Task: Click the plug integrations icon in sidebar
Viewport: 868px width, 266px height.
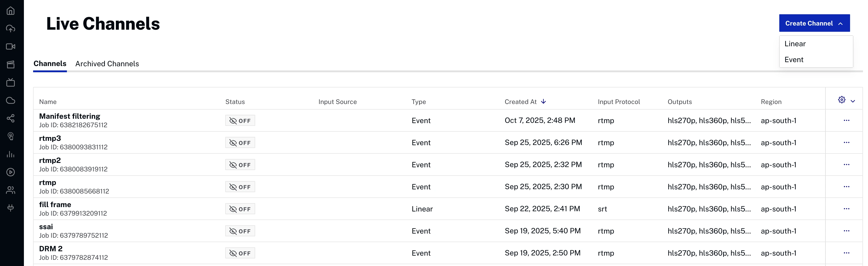Action: click(x=11, y=208)
